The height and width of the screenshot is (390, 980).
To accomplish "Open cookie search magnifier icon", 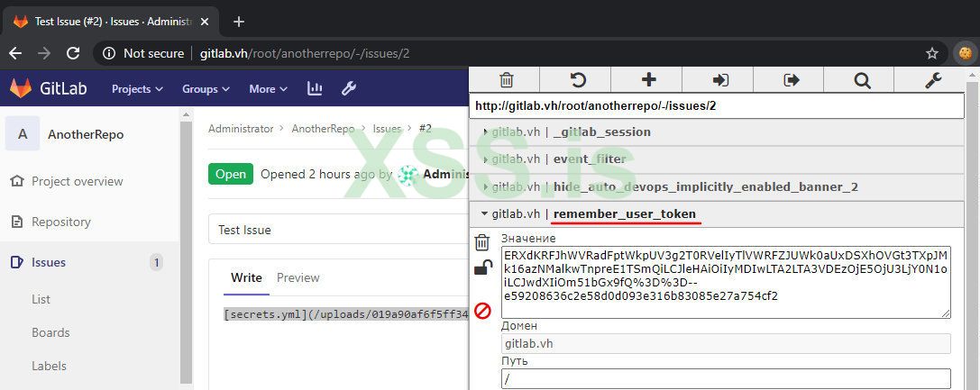I will pos(862,80).
